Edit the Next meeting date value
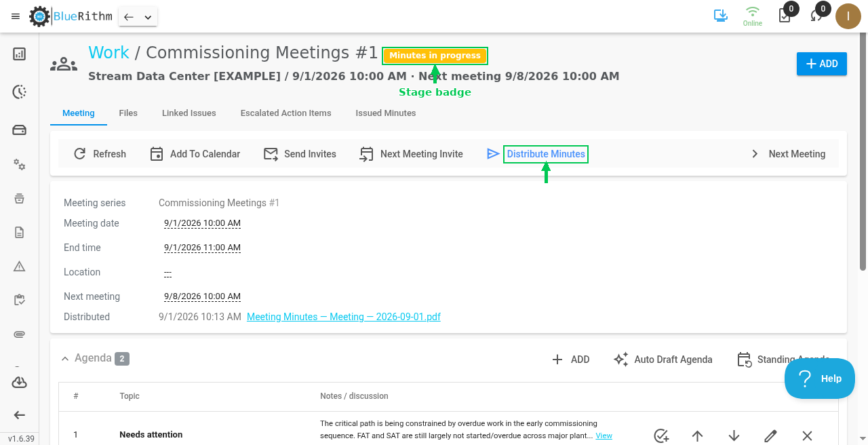 pos(202,296)
